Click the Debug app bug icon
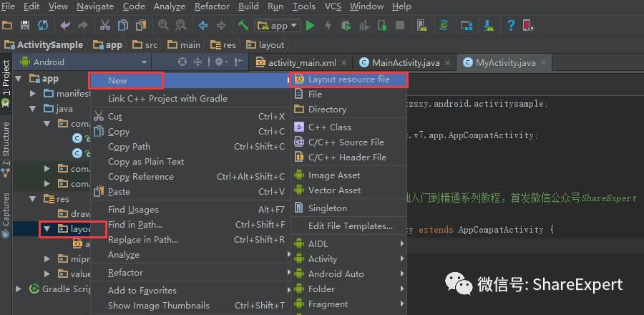The height and width of the screenshot is (315, 644). tap(346, 26)
